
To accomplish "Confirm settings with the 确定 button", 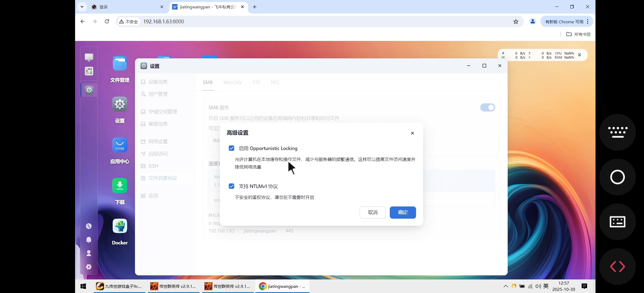I will point(403,212).
